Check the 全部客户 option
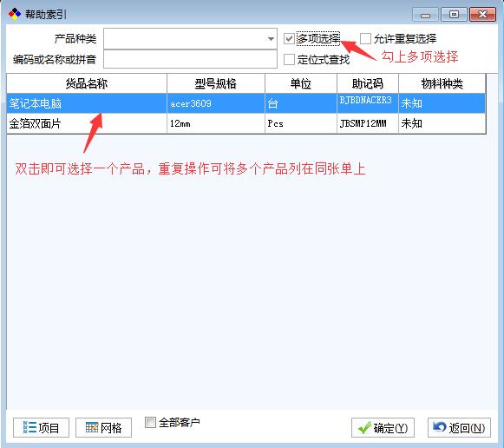This screenshot has width=504, height=448. point(150,422)
